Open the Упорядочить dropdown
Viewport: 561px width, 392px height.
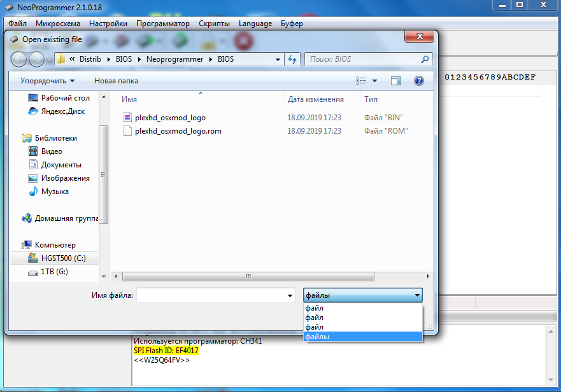pos(47,81)
